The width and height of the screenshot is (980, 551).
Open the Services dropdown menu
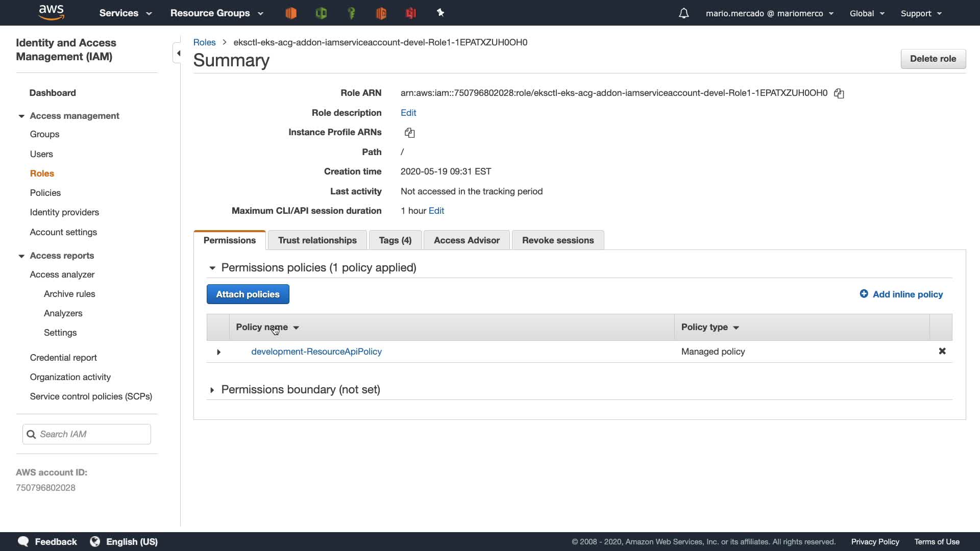(125, 13)
